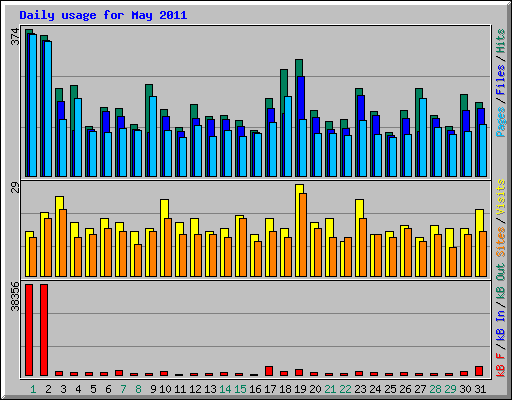Click day 4 on the x-axis
The width and height of the screenshot is (512, 400).
[78, 389]
